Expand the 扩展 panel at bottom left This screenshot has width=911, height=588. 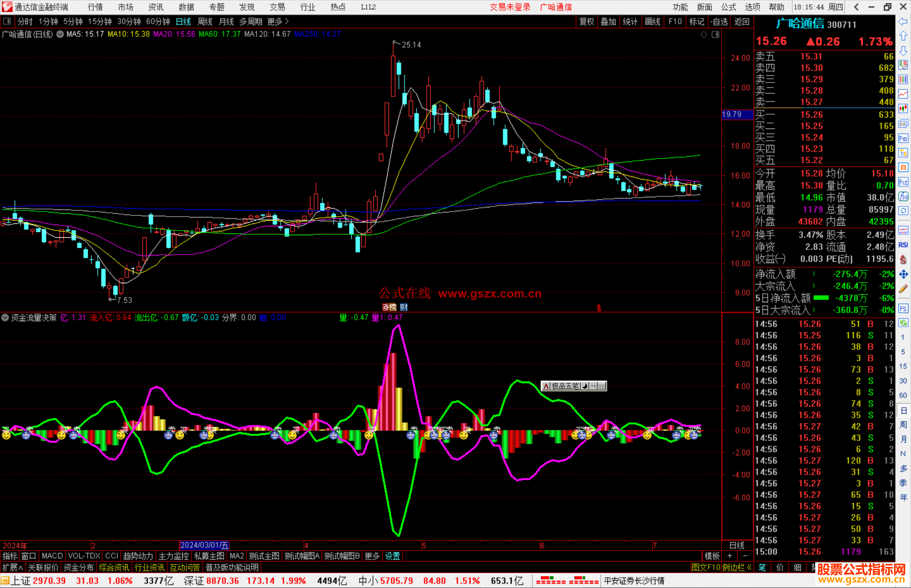point(13,567)
